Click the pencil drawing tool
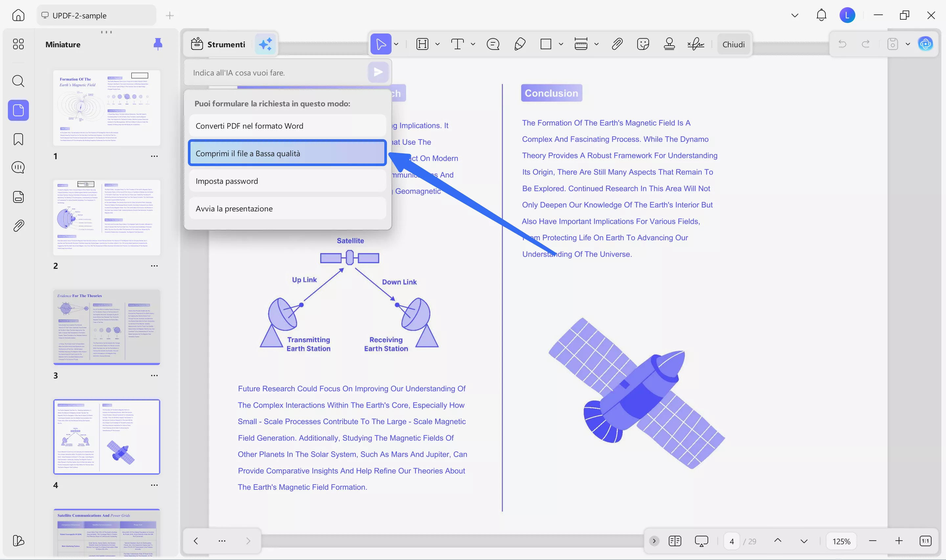Viewport: 946px width, 560px height. [519, 44]
